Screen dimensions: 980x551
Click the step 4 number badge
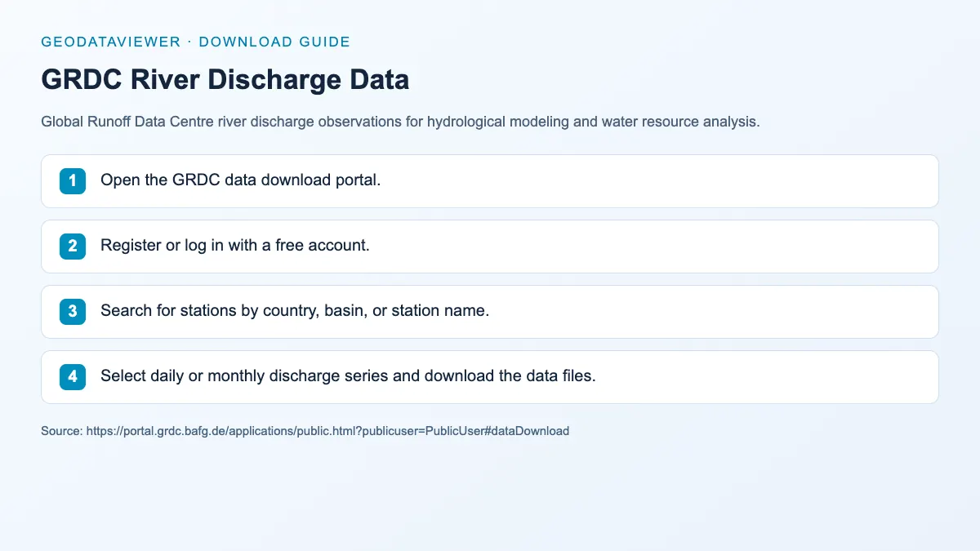click(73, 376)
